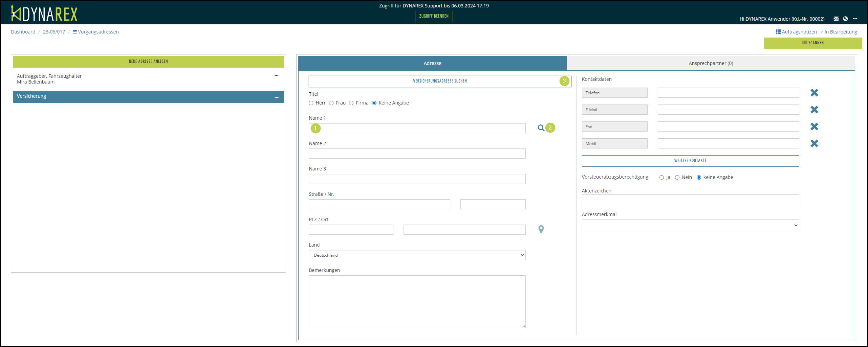868x347 pixels.
Task: Click the magnifier search icon beside Name 1
Action: coord(541,128)
